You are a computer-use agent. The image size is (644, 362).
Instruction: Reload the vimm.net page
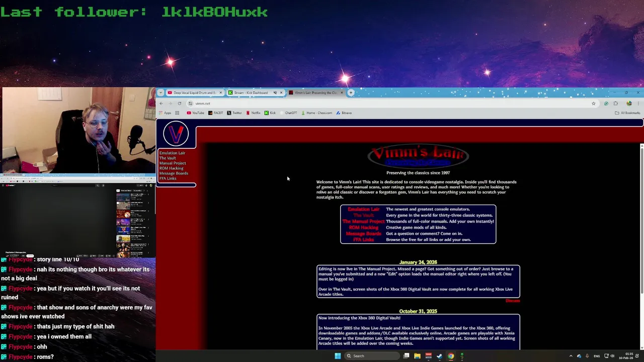[179, 104]
